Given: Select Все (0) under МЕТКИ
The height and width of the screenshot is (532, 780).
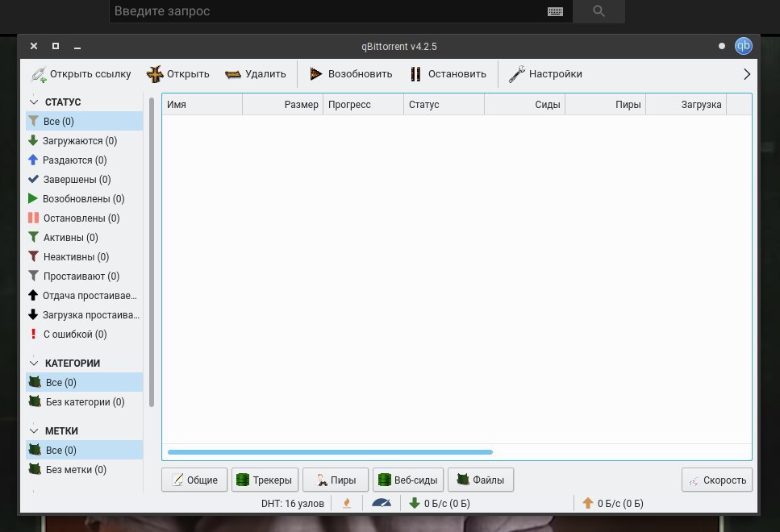Looking at the screenshot, I should (84, 450).
